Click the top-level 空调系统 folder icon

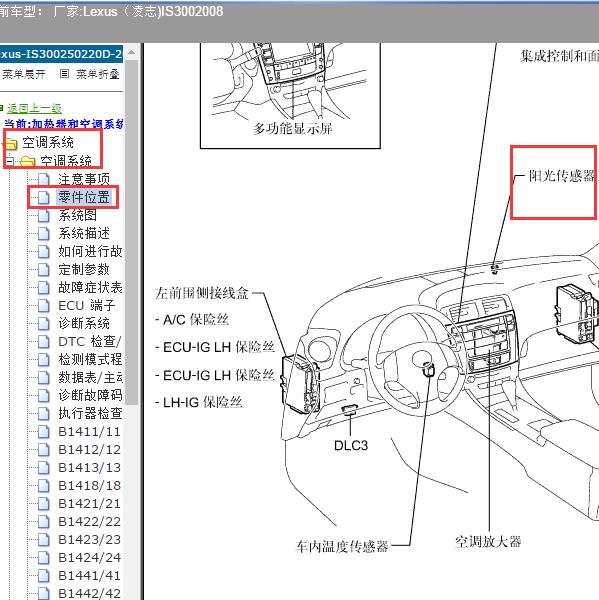tap(10, 144)
